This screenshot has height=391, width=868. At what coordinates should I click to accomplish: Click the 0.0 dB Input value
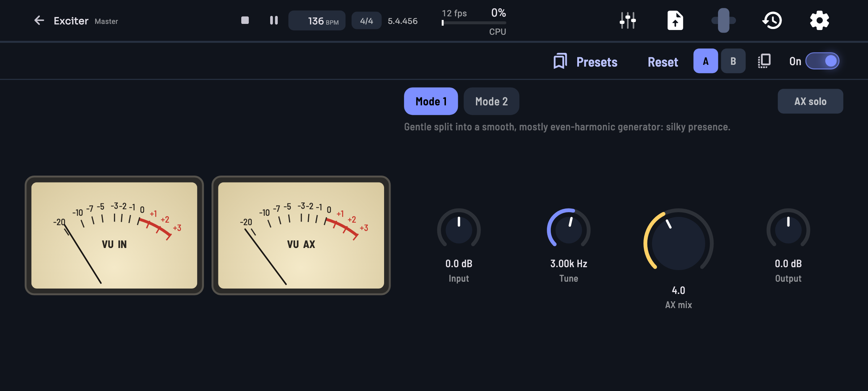click(459, 264)
